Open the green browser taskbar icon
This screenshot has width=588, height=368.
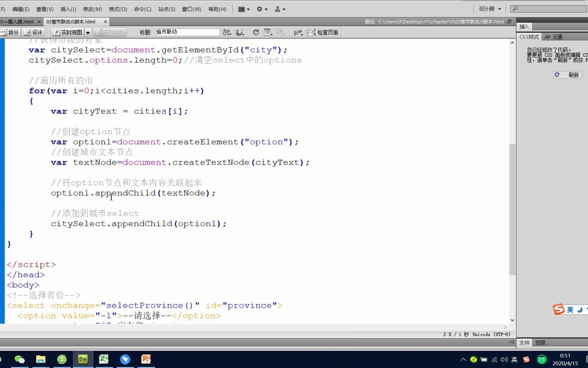[62, 359]
